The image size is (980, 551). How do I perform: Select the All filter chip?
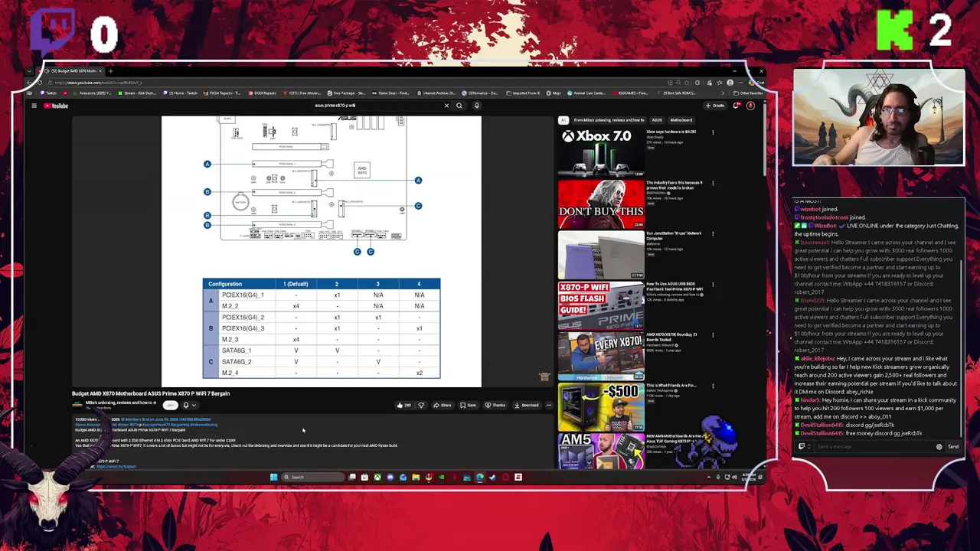(563, 120)
